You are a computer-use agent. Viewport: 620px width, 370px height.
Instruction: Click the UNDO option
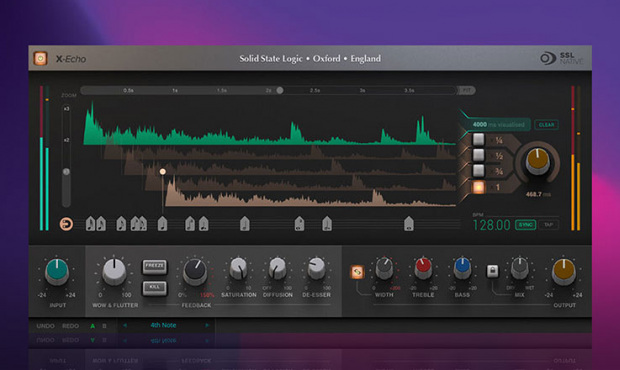(45, 326)
